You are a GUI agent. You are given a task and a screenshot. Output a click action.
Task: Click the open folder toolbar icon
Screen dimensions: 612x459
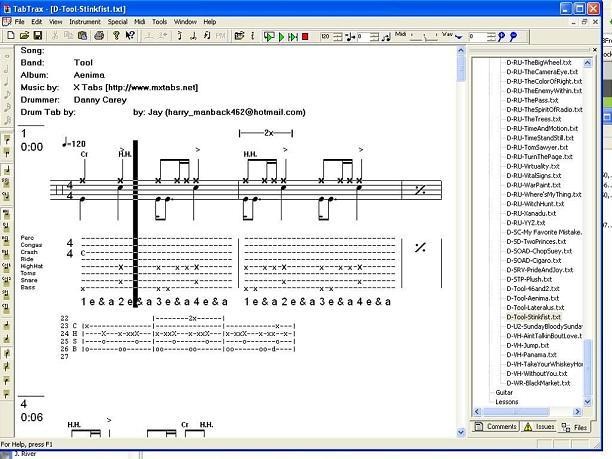pos(24,36)
